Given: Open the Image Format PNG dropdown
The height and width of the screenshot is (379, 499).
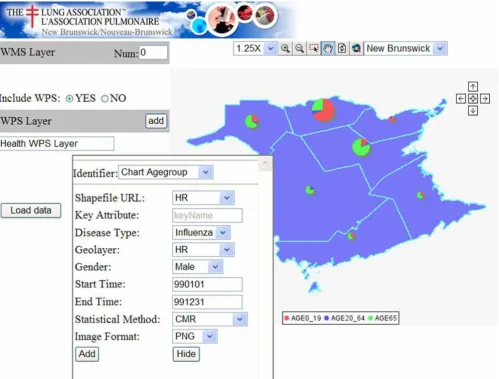Looking at the screenshot, I should coord(195,336).
